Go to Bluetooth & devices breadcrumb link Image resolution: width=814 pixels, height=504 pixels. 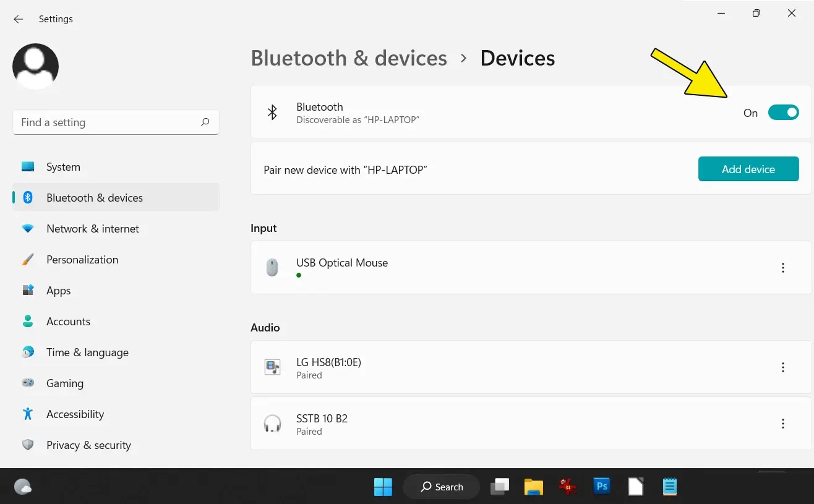coord(349,58)
